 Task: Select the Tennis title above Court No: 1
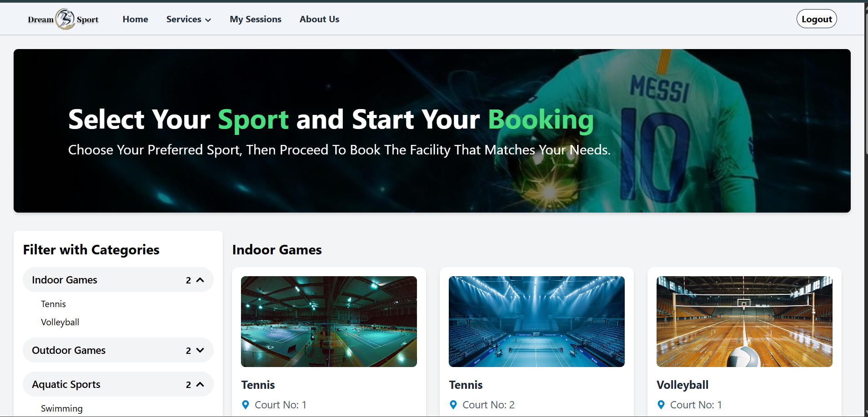[258, 385]
